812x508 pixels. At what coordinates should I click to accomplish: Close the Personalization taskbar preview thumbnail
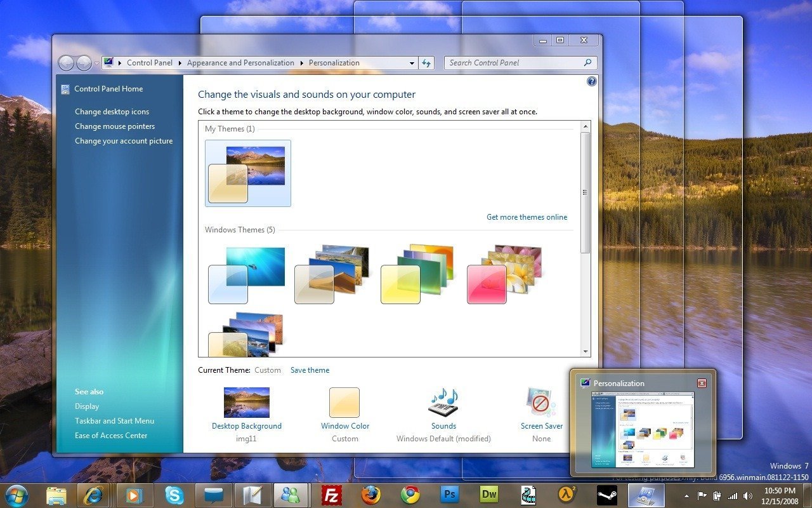[x=701, y=383]
